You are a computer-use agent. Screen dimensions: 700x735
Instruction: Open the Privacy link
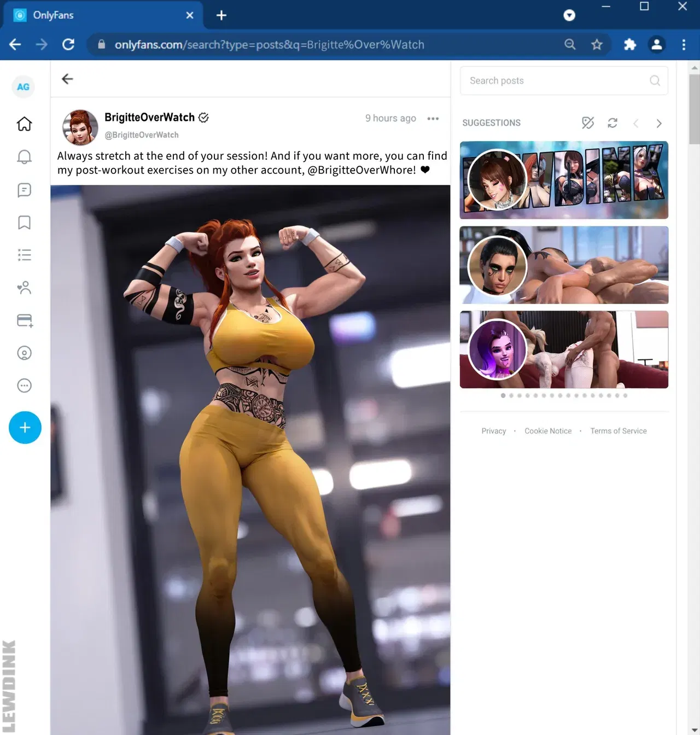coord(494,431)
